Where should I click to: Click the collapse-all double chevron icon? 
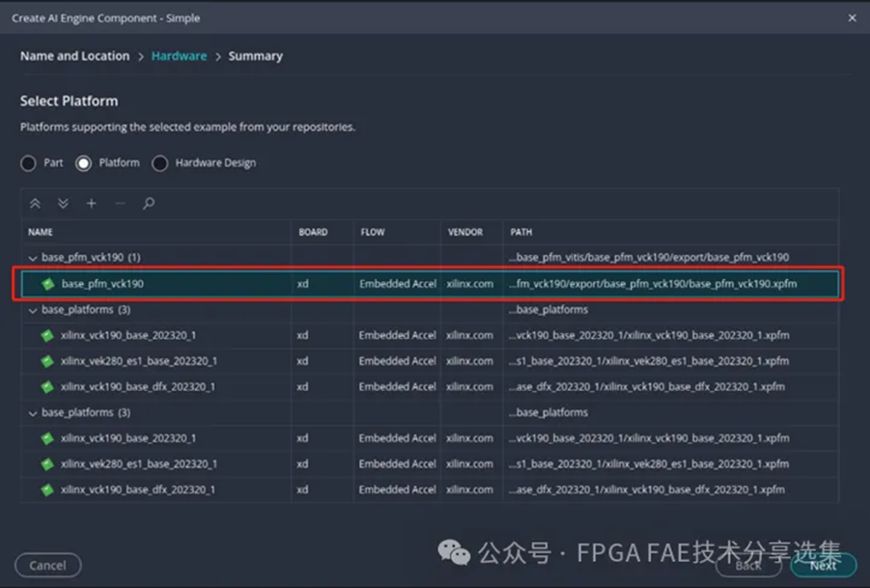[x=35, y=204]
